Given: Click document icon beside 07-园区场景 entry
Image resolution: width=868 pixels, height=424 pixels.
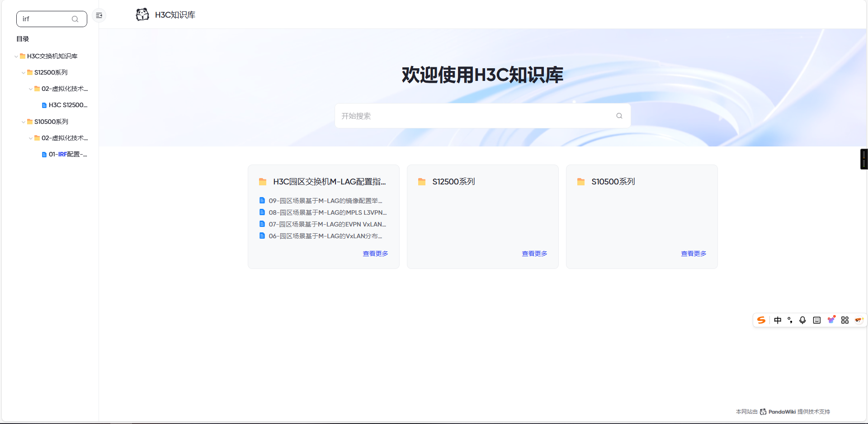Looking at the screenshot, I should point(262,224).
